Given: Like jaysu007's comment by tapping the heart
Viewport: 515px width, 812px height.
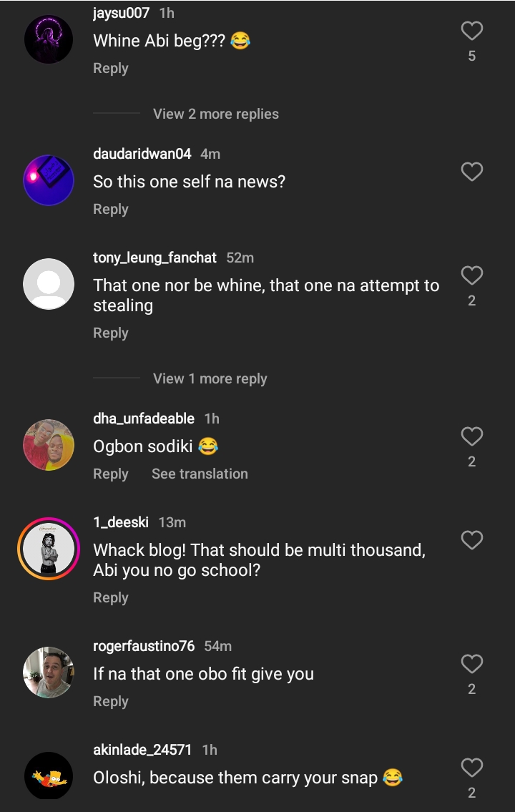Looking at the screenshot, I should (471, 30).
